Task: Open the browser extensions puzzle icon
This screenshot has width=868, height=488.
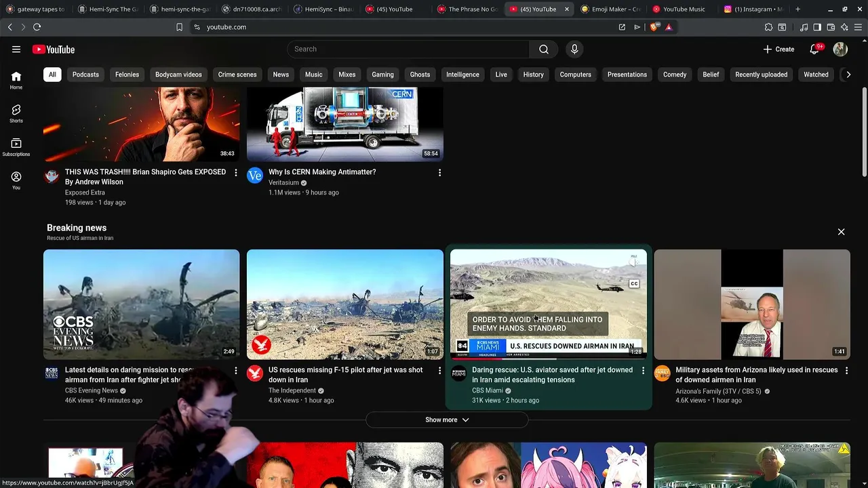Action: click(x=768, y=27)
